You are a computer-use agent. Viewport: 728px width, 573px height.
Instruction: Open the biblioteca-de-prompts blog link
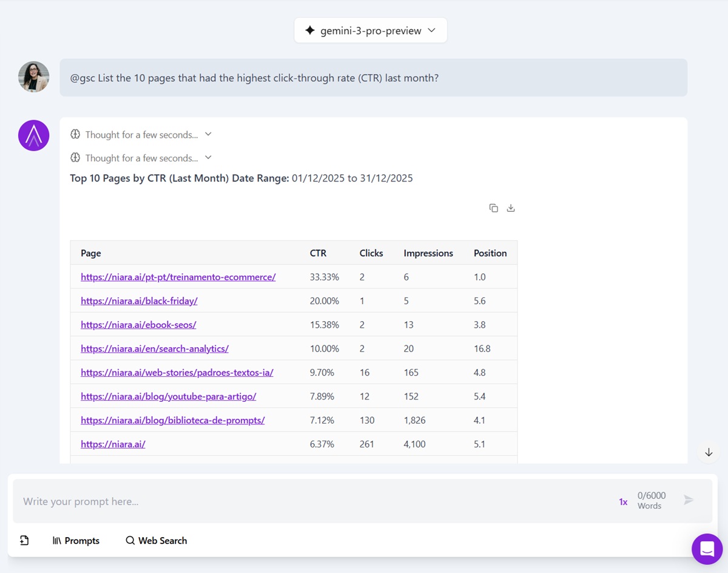tap(172, 420)
